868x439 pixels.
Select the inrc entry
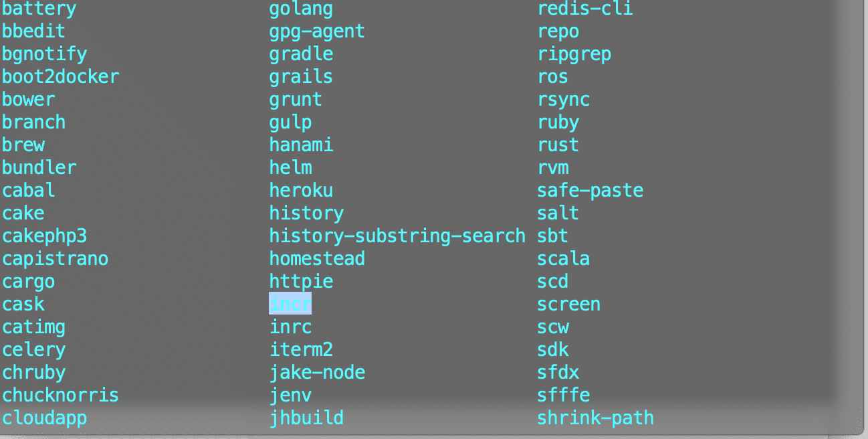(x=290, y=327)
